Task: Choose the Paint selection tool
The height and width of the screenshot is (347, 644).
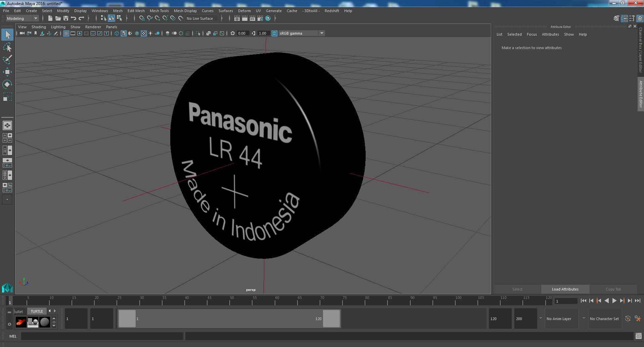Action: click(7, 60)
